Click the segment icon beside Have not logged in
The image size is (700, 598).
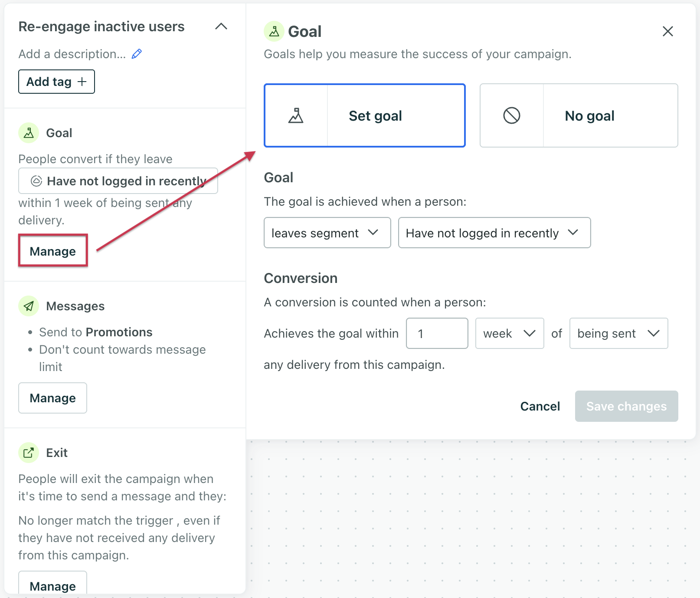point(36,181)
